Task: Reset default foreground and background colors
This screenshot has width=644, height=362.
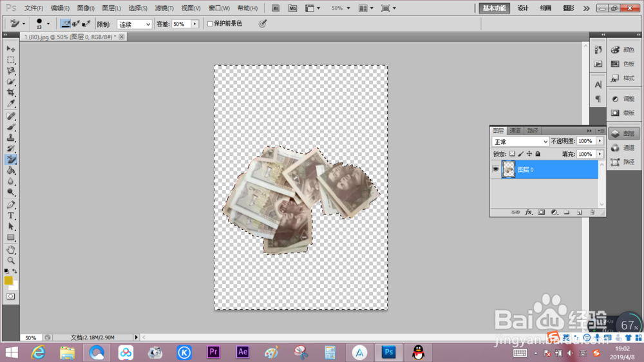Action: pos(6,271)
